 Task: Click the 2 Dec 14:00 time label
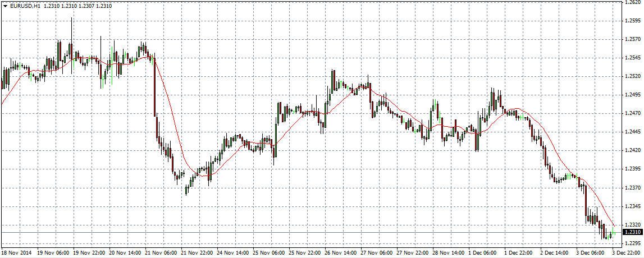coord(553,253)
